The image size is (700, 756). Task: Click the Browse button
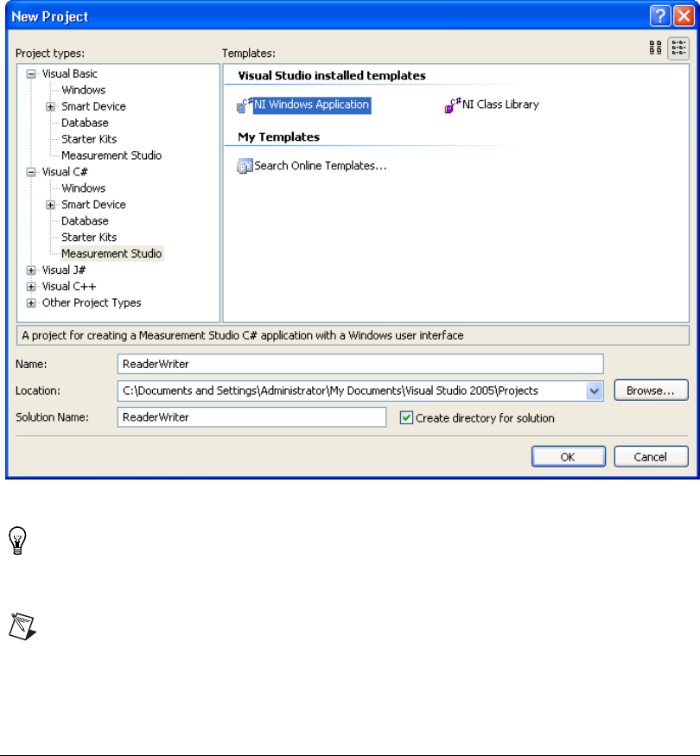tap(651, 391)
